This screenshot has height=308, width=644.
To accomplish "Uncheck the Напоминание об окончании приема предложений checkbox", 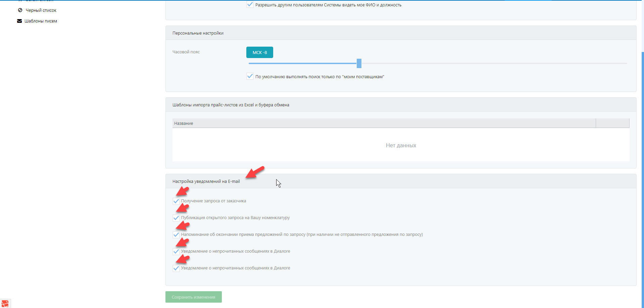I will pos(176,235).
